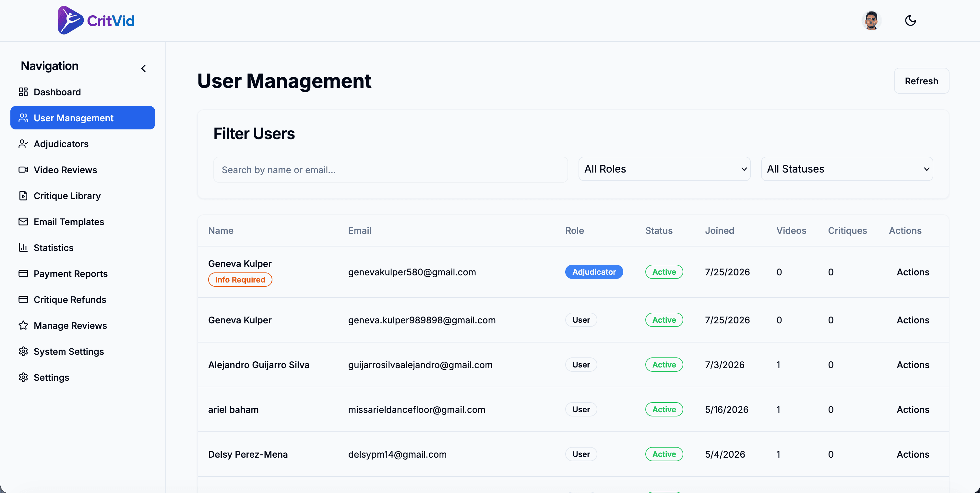Open Video Reviews from navigation
Viewport: 980px width, 493px height.
[x=83, y=170]
